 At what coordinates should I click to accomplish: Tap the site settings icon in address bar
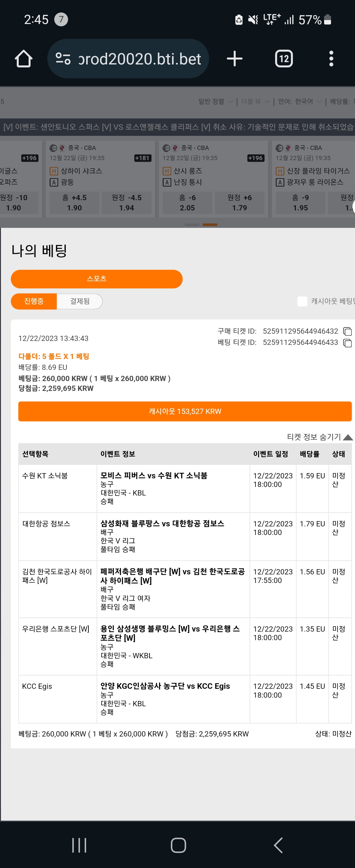[63, 59]
